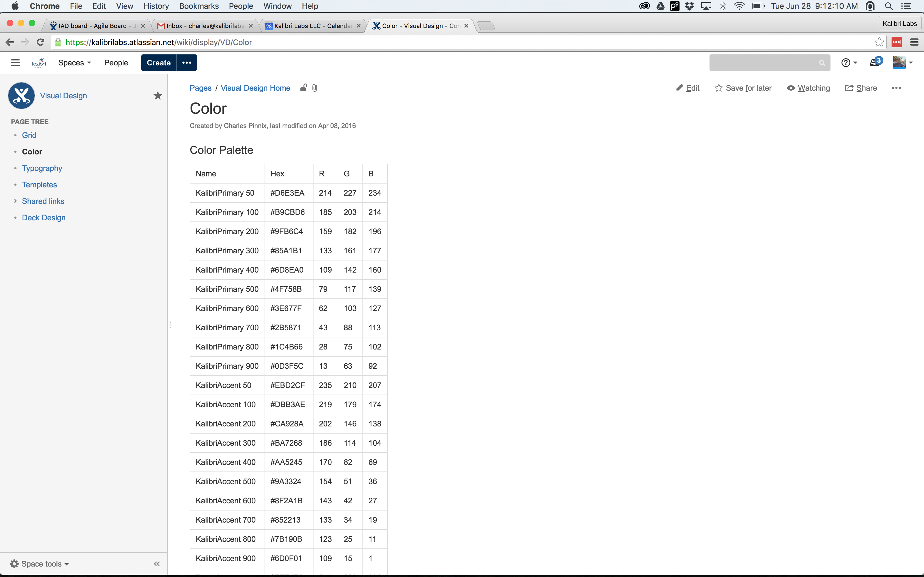Viewport: 924px width, 577px height.
Task: Click the Kalibri Labs logo icon
Action: click(39, 63)
